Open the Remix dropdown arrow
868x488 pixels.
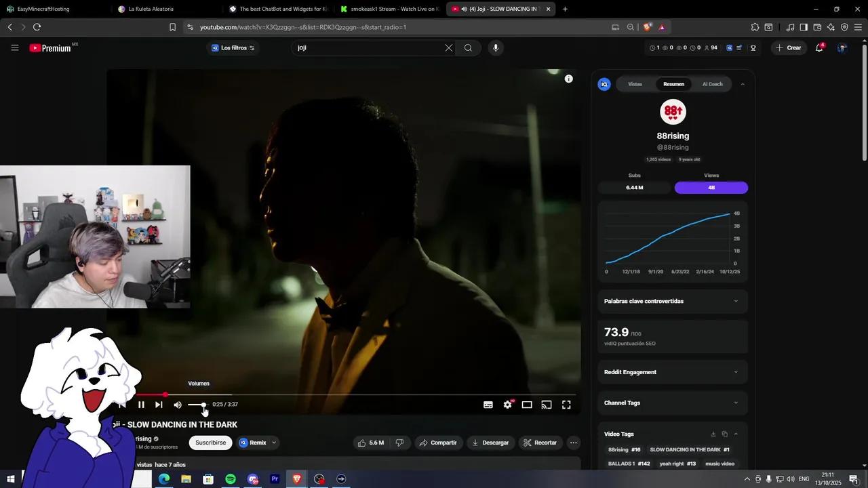(274, 443)
